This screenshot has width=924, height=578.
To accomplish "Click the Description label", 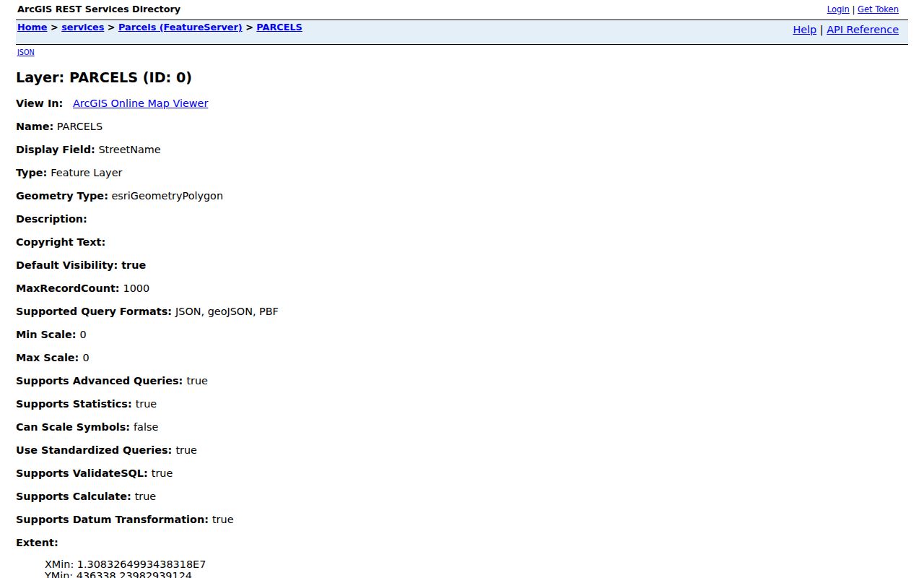I will click(x=51, y=219).
